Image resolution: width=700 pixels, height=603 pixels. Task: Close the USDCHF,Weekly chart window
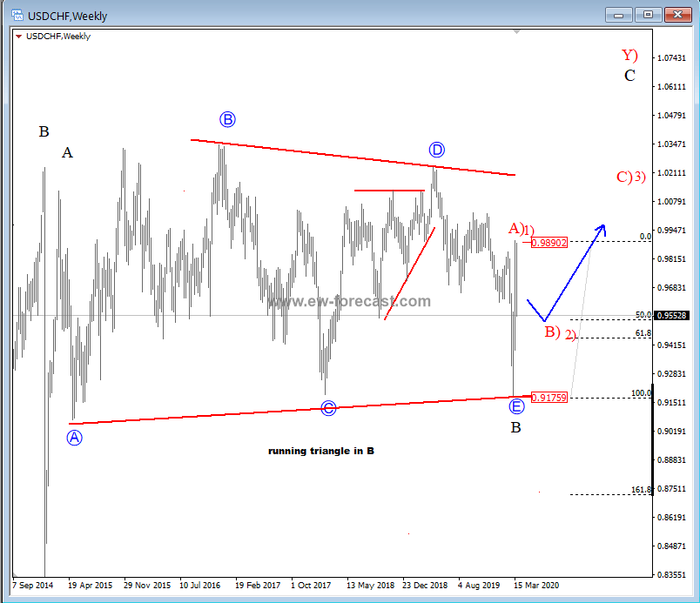[676, 14]
